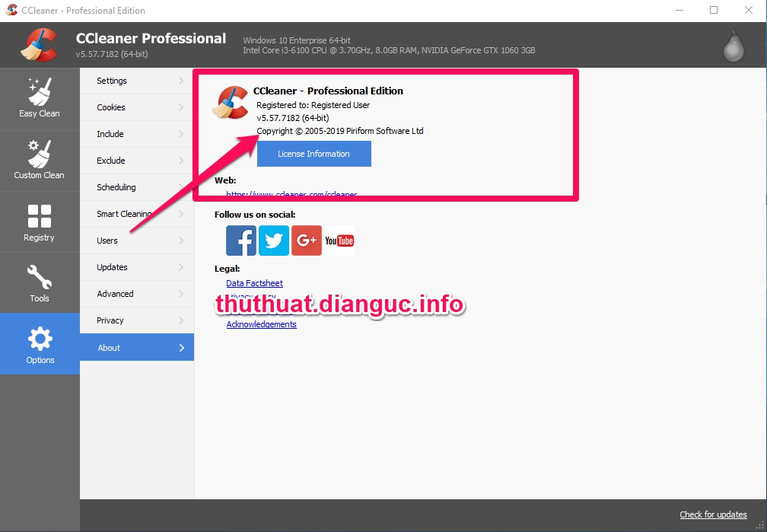This screenshot has height=532, width=767.
Task: Open the Registry cleaner section
Action: point(40,222)
